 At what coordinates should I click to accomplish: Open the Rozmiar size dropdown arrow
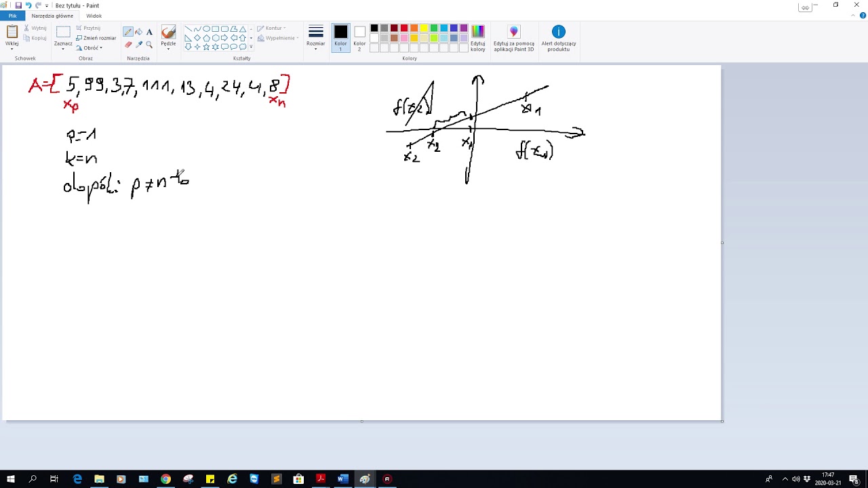(316, 49)
